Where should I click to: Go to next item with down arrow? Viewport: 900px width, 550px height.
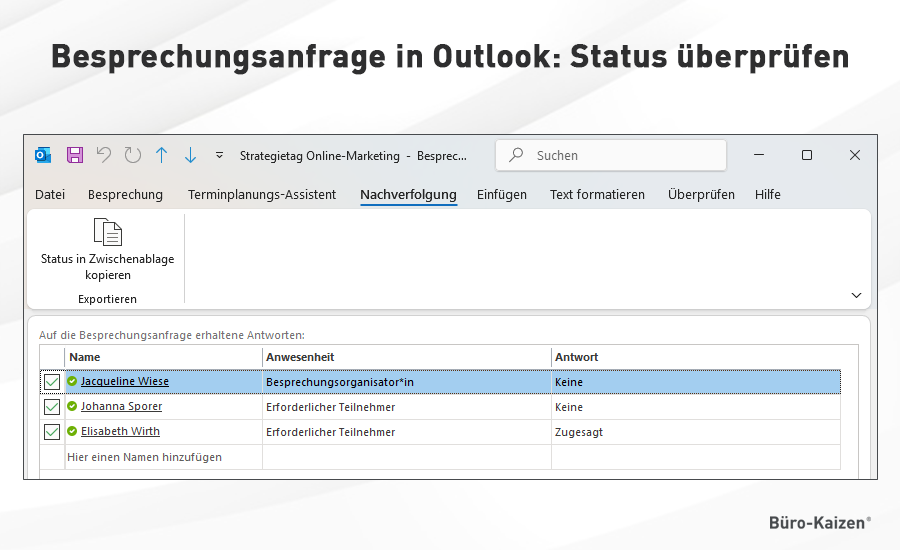(191, 155)
